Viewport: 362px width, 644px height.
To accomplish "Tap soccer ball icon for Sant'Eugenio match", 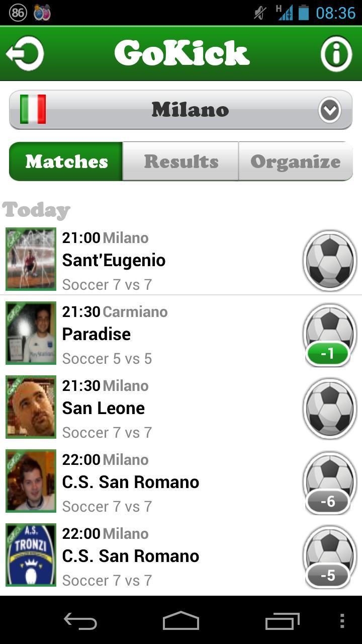I will pos(330,261).
